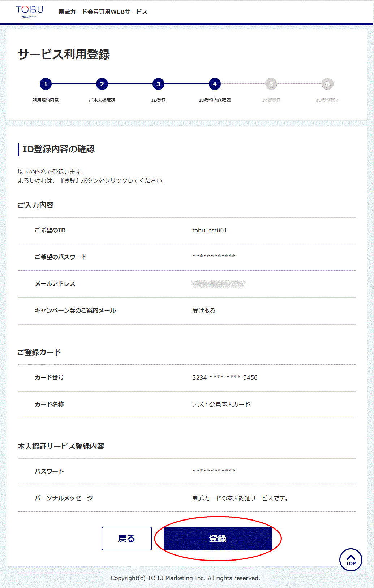
Task: Click the ID登録内容確認 step label
Action: click(x=215, y=100)
